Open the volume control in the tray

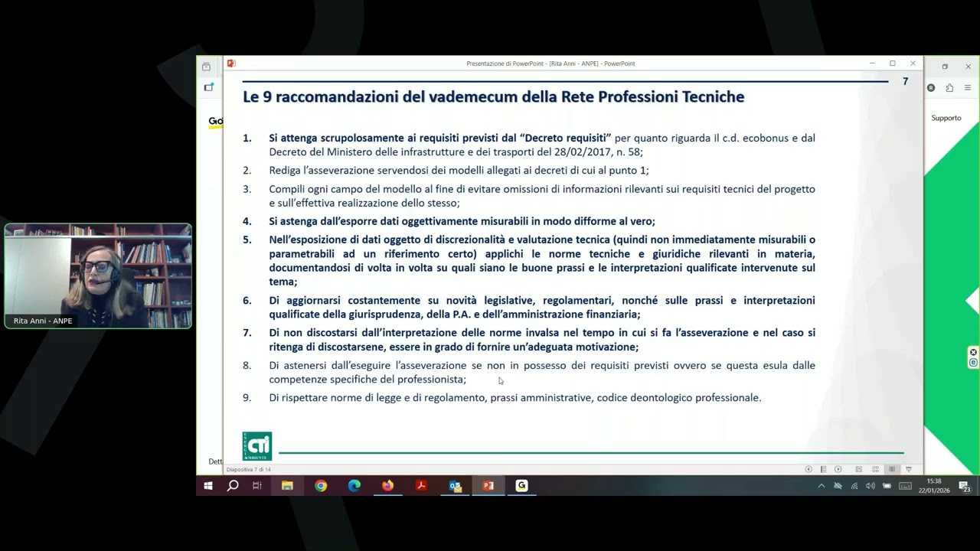pos(871,486)
